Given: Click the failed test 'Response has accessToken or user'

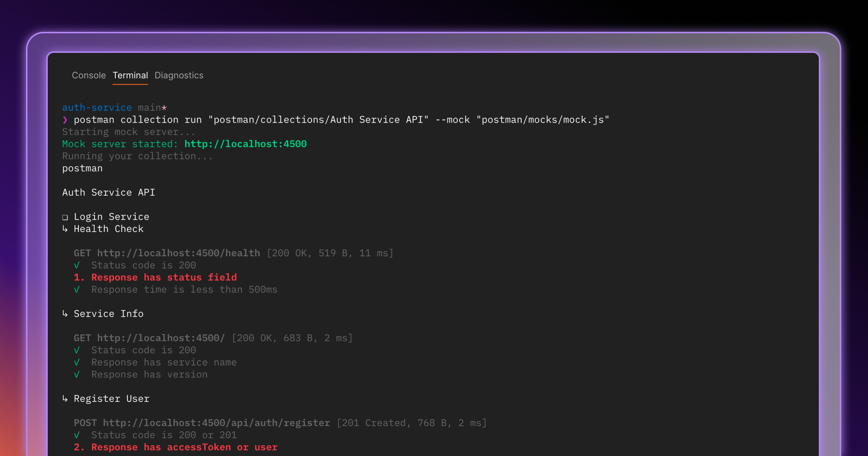Looking at the screenshot, I should pyautogui.click(x=184, y=447).
